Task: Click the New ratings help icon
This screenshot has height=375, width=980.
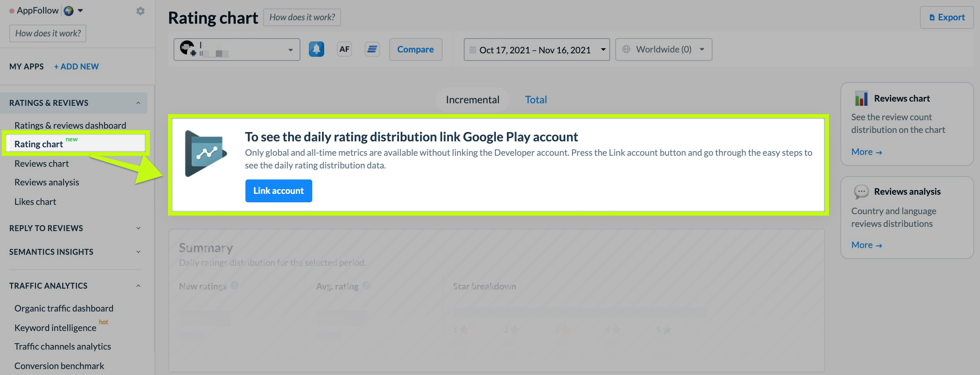Action: [x=234, y=286]
